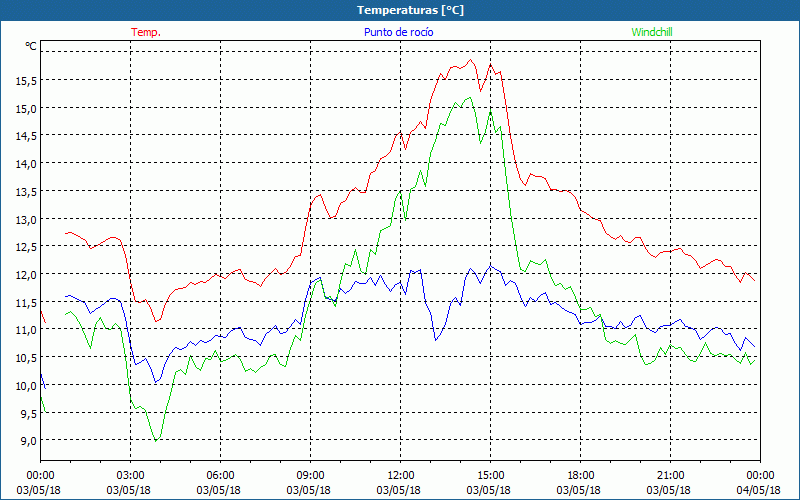This screenshot has width=800, height=500.
Task: Select the red 'Temp.' legend label
Action: coord(146,32)
